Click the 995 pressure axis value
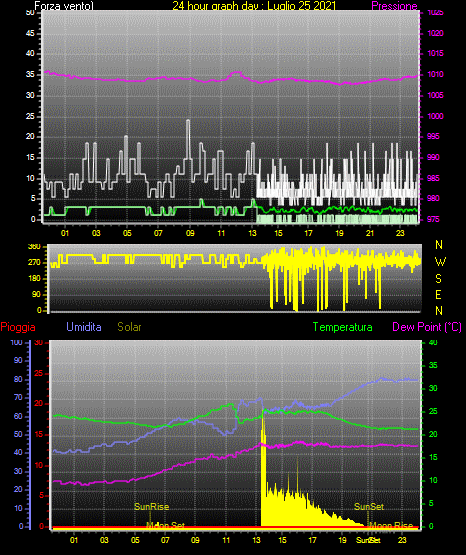The height and width of the screenshot is (555, 466). tap(433, 136)
